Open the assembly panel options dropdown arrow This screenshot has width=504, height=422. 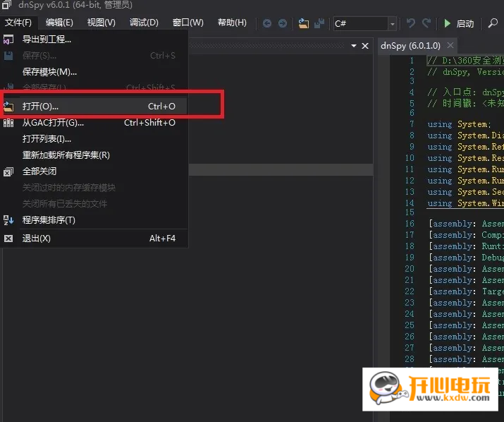pos(353,46)
